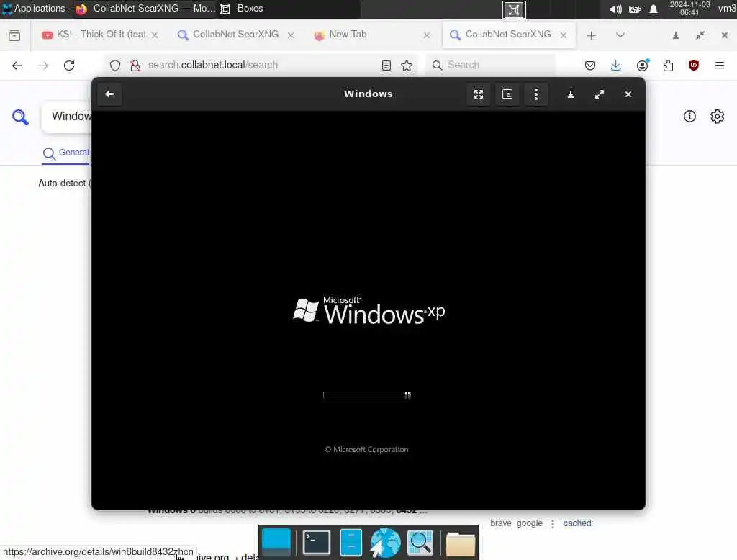Expand the list all tabs chevron
737x560 pixels.
tap(620, 35)
